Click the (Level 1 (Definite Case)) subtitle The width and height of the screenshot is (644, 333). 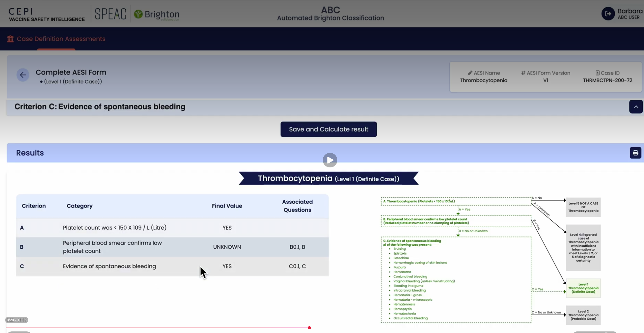73,81
